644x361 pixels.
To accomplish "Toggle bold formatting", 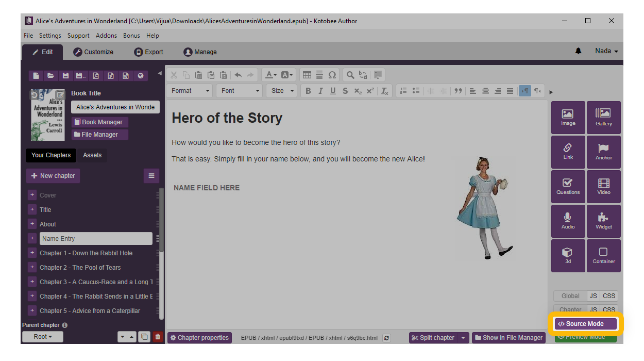I will coord(308,91).
